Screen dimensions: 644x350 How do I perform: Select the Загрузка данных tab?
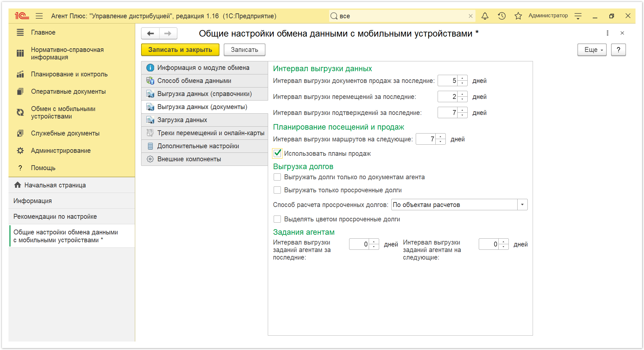[x=204, y=120]
